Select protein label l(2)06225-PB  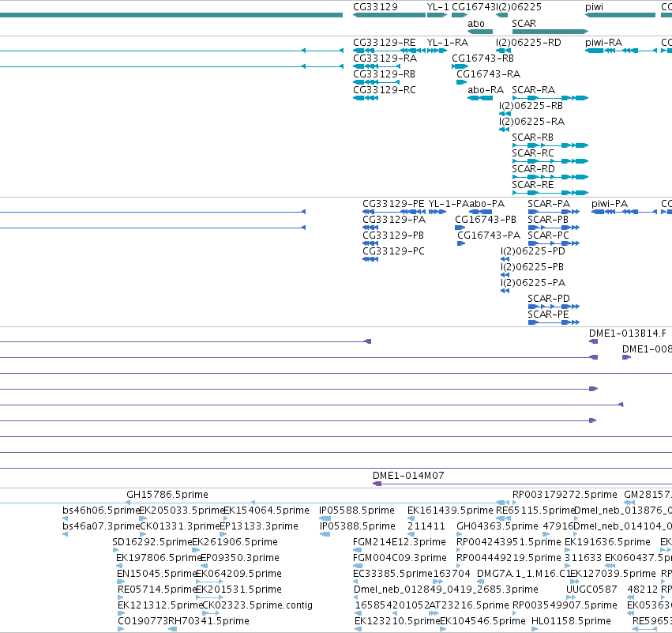tap(532, 267)
